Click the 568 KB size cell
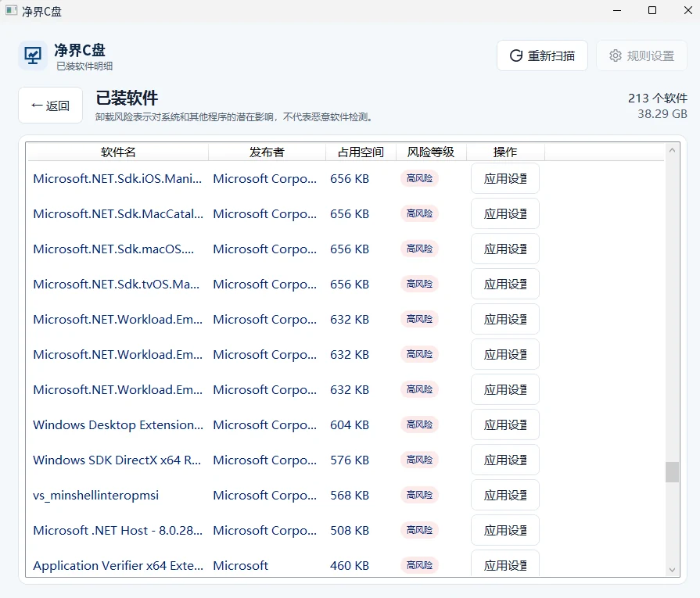 coord(350,495)
